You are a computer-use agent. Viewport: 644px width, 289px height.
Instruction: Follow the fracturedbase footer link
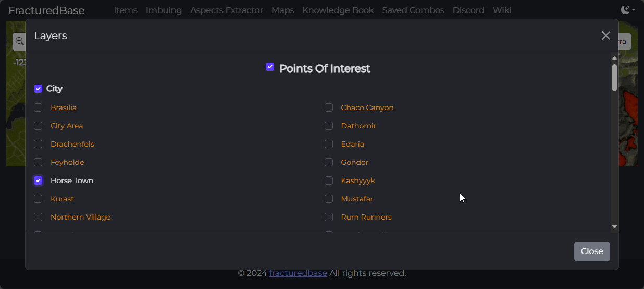298,273
